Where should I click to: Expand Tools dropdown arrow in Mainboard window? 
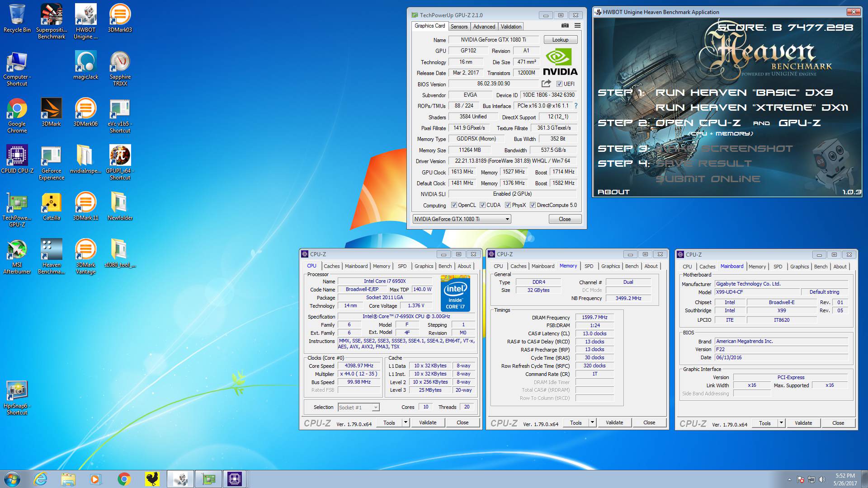781,423
